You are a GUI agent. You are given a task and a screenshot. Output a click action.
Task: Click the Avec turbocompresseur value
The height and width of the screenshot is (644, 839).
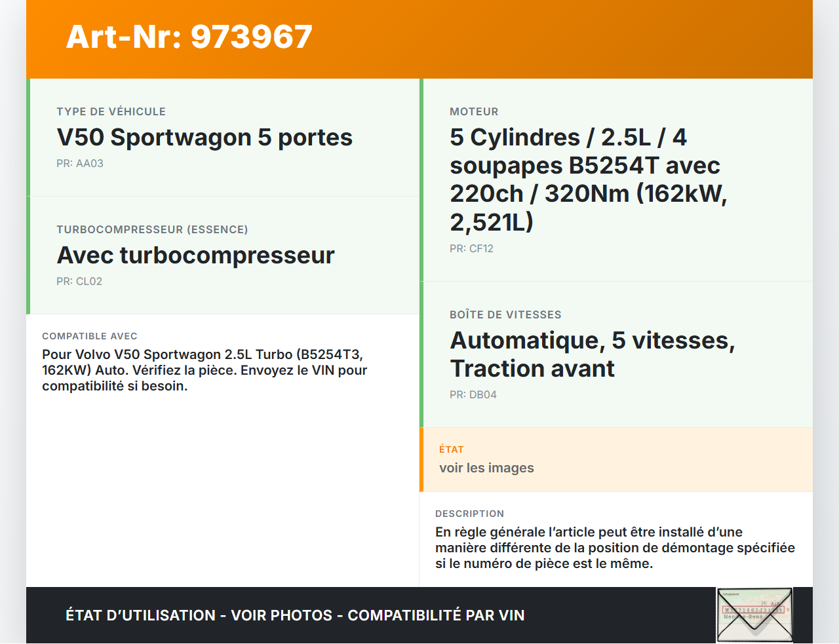(195, 256)
